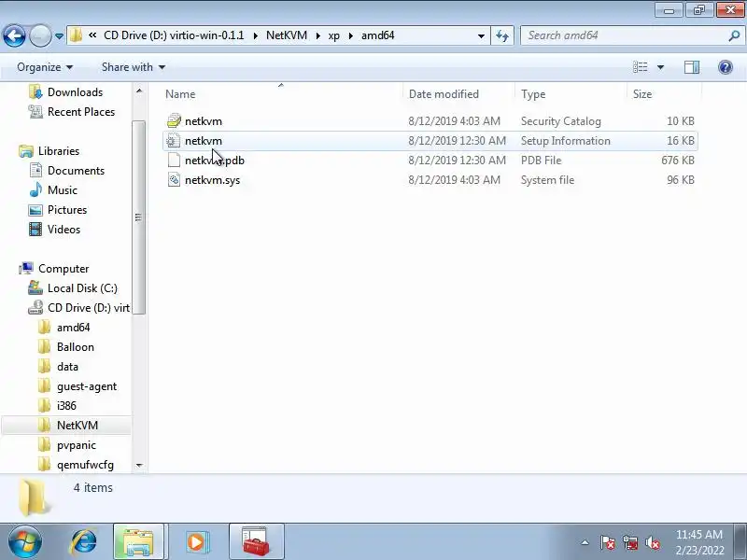Open the address bar history dropdown
This screenshot has height=560, width=747.
pos(481,35)
